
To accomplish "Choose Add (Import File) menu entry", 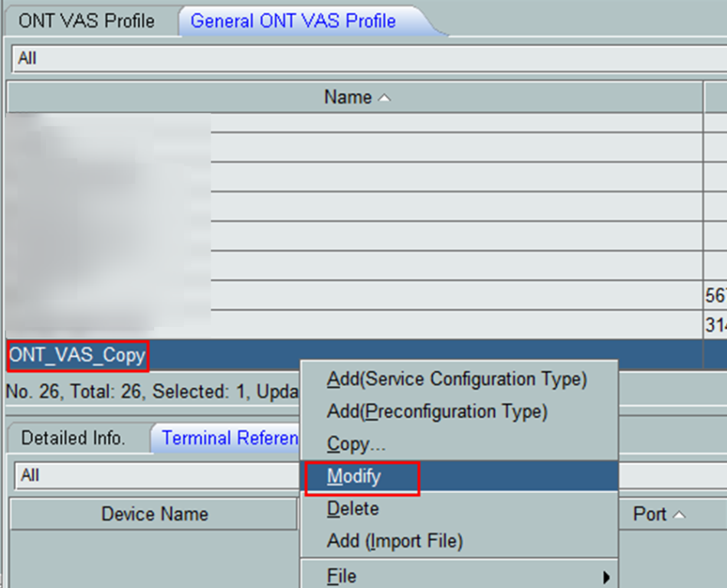I will 395,541.
